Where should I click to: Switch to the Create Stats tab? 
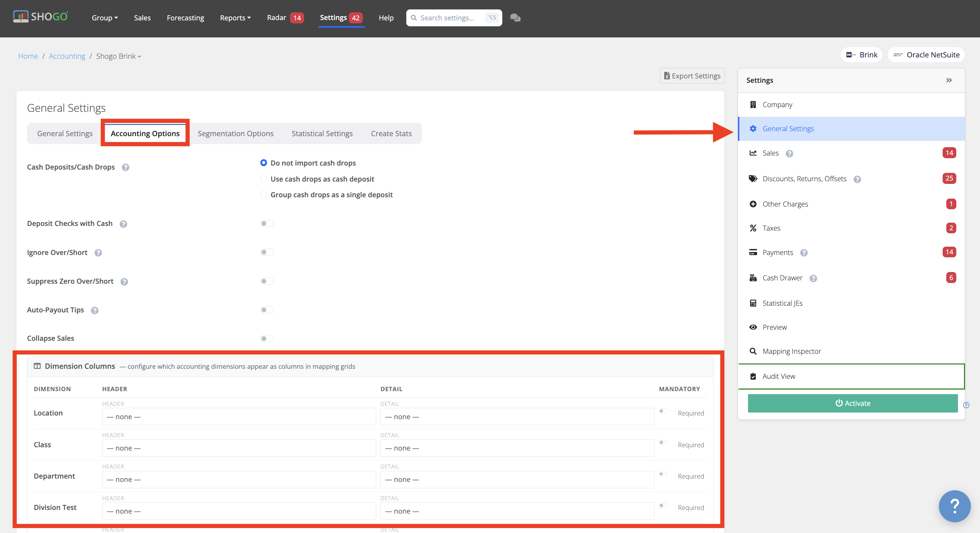coord(391,134)
